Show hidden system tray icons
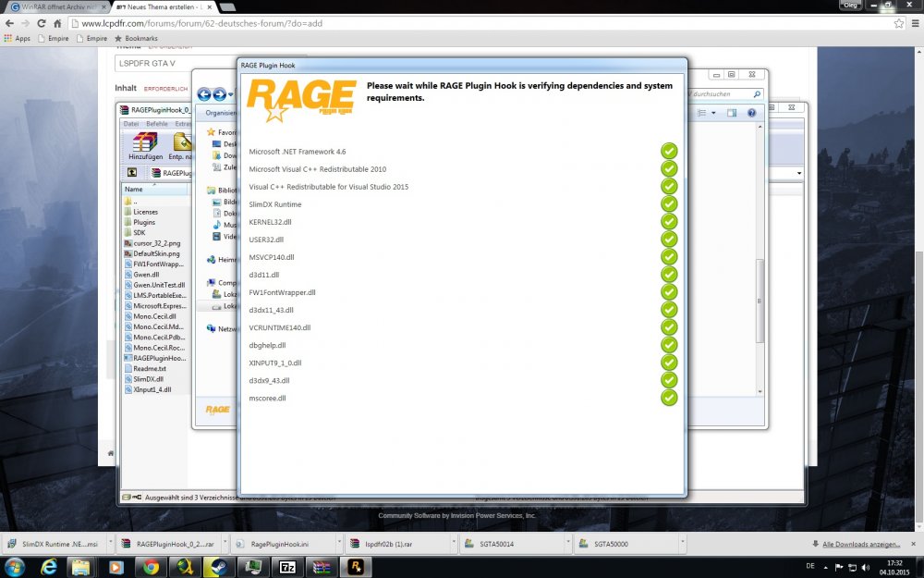Screen dimensions: 924x578 pos(825,568)
